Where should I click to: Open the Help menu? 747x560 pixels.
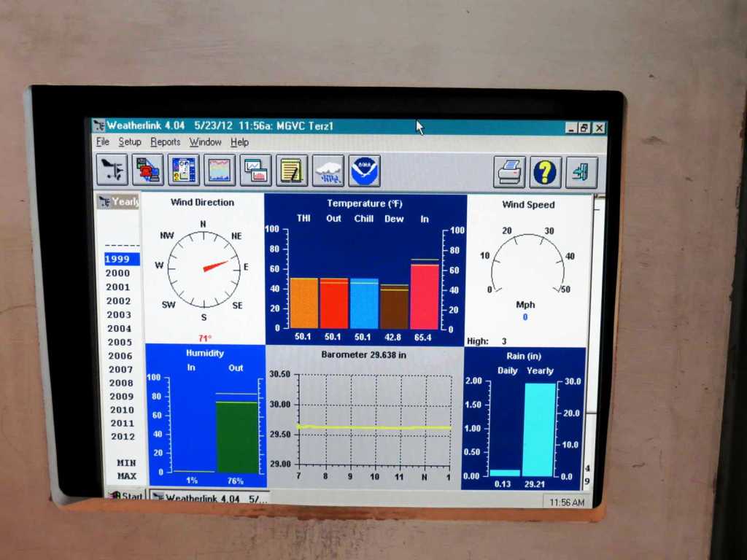[239, 142]
